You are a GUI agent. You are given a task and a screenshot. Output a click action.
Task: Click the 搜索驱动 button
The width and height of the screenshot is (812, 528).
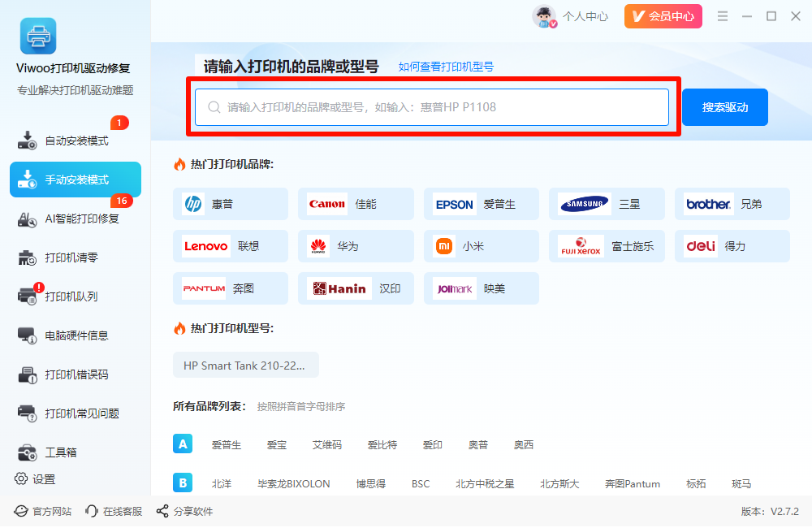tap(724, 107)
